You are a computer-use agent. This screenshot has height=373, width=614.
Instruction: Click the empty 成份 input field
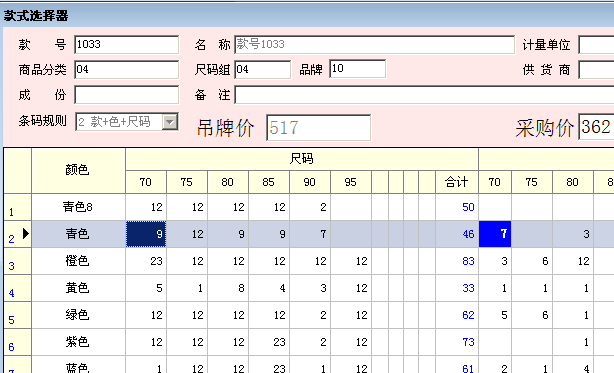[x=126, y=95]
